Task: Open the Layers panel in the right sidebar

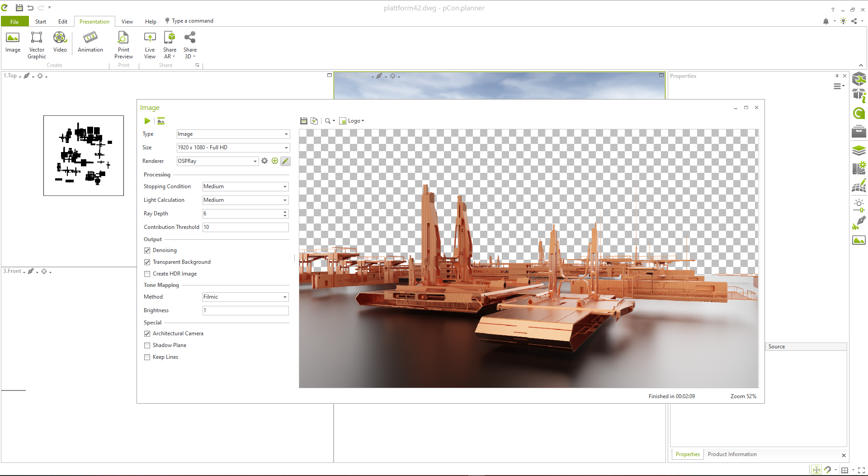Action: [859, 150]
